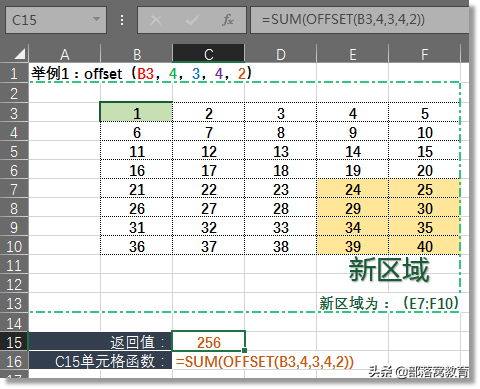This screenshot has width=480, height=389.
Task: Click the Insert Function fx icon
Action: click(228, 20)
